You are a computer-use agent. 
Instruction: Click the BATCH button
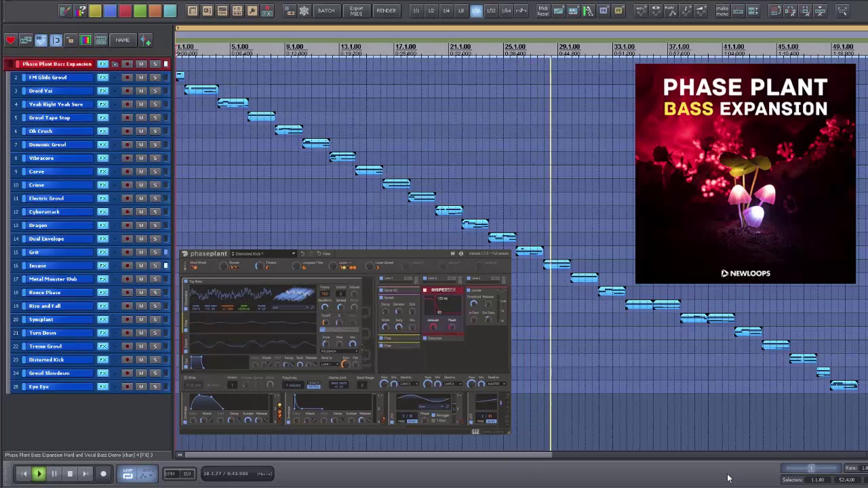pos(326,11)
